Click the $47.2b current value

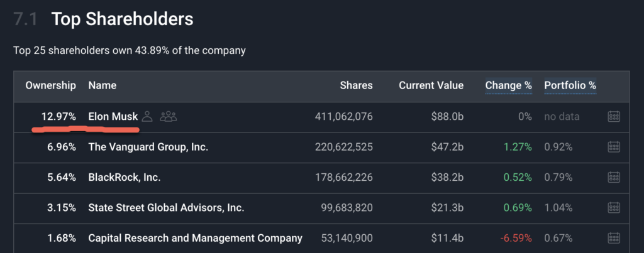pyautogui.click(x=447, y=147)
